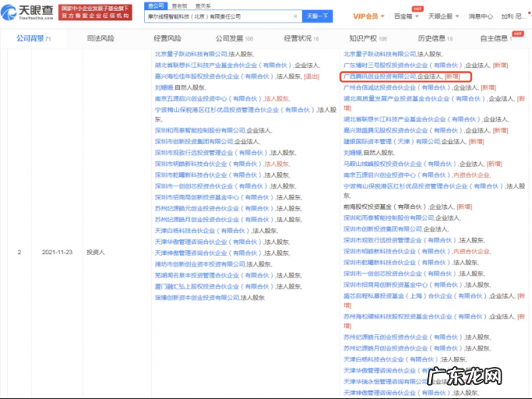The width and height of the screenshot is (532, 399).
Task: Open 厦门融汇弘上股权投资合伙企业 link
Action: 214,286
